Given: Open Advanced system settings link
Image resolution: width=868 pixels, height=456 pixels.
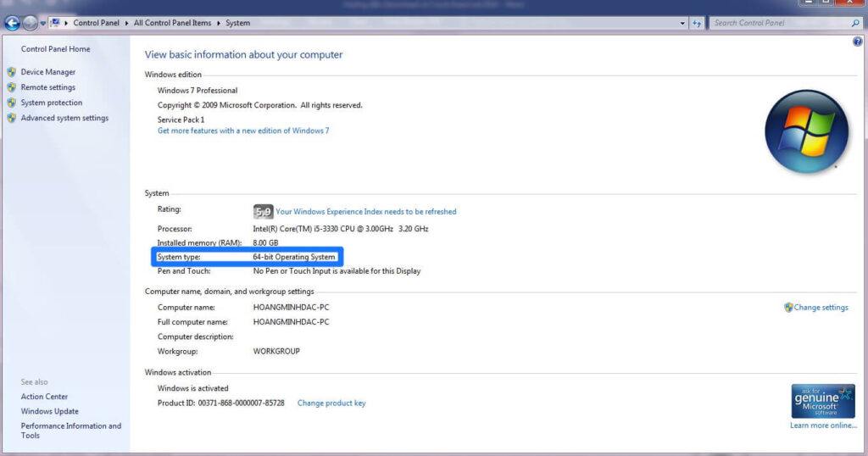Looking at the screenshot, I should pos(64,118).
